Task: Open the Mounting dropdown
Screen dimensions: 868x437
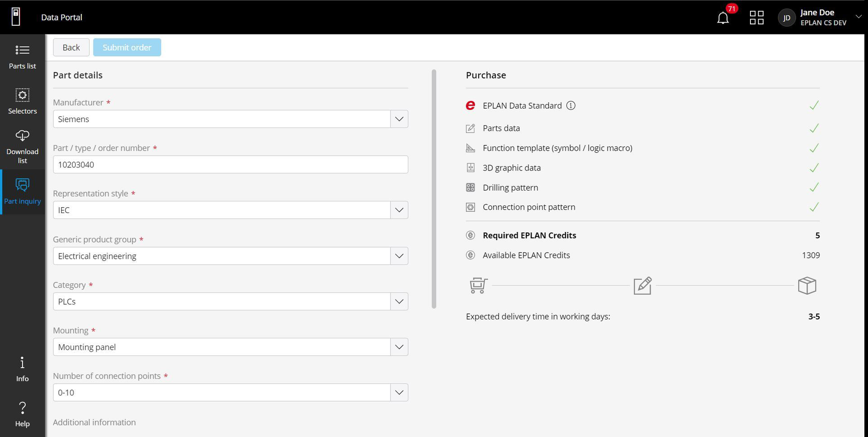Action: tap(398, 347)
